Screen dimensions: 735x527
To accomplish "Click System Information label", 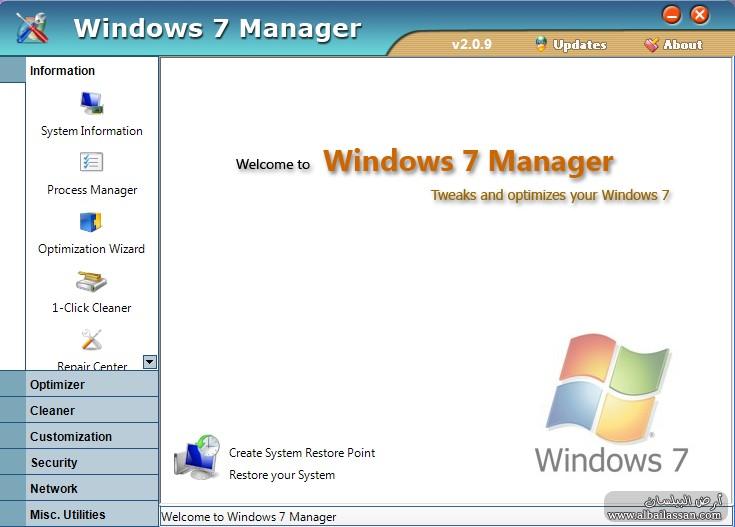I will [x=91, y=131].
